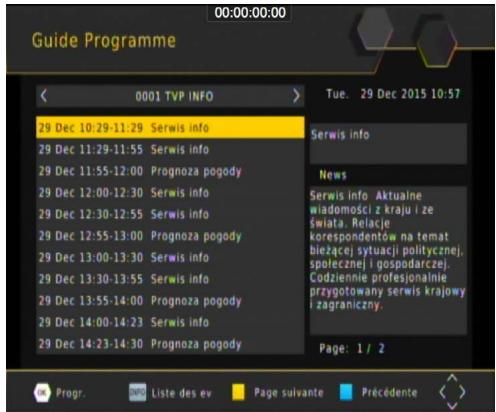Select the OK Progr. icon
Viewport: 496px width, 412px height.
[42, 393]
